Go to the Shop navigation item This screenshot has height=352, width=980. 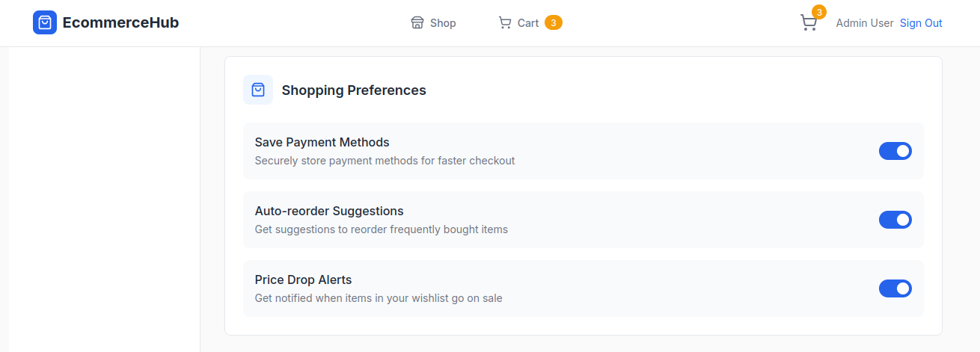coord(442,23)
